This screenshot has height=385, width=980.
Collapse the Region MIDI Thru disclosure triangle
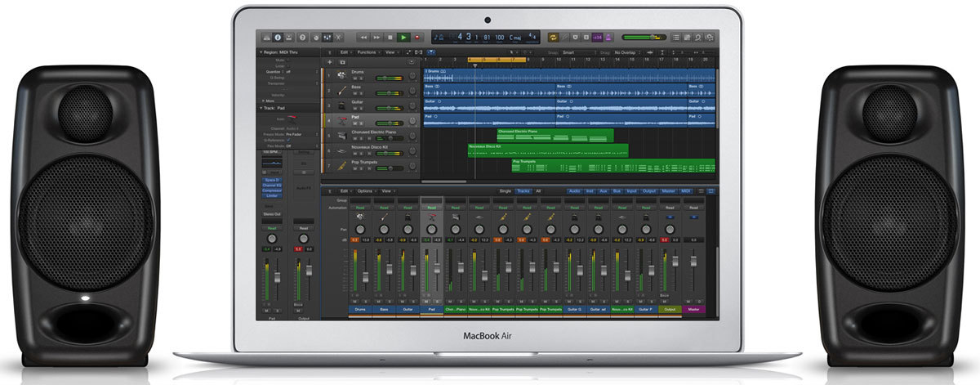coord(261,51)
